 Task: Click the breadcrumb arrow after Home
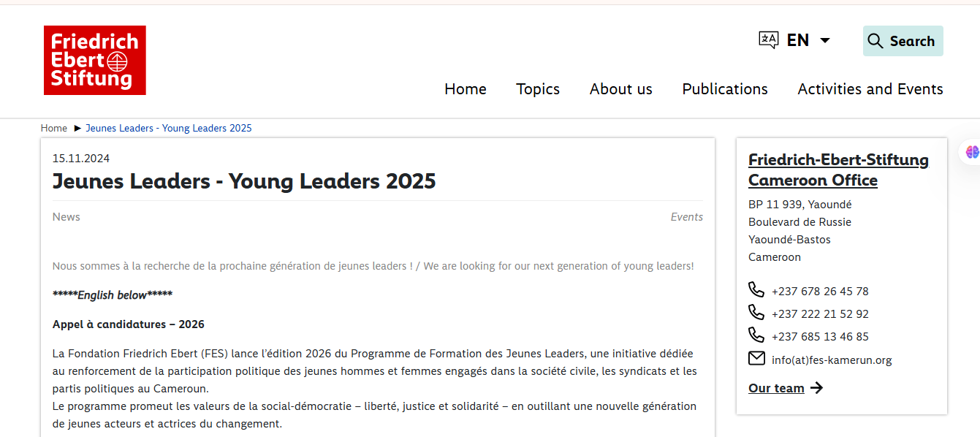76,128
